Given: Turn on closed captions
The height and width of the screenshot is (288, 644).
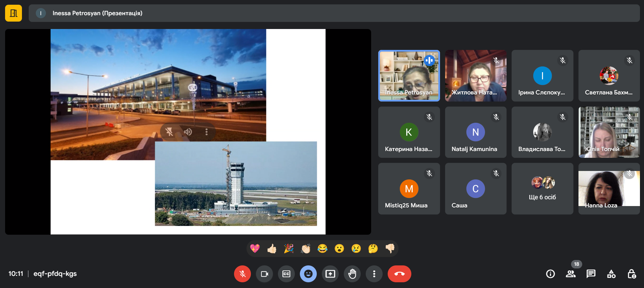Looking at the screenshot, I should (x=286, y=274).
